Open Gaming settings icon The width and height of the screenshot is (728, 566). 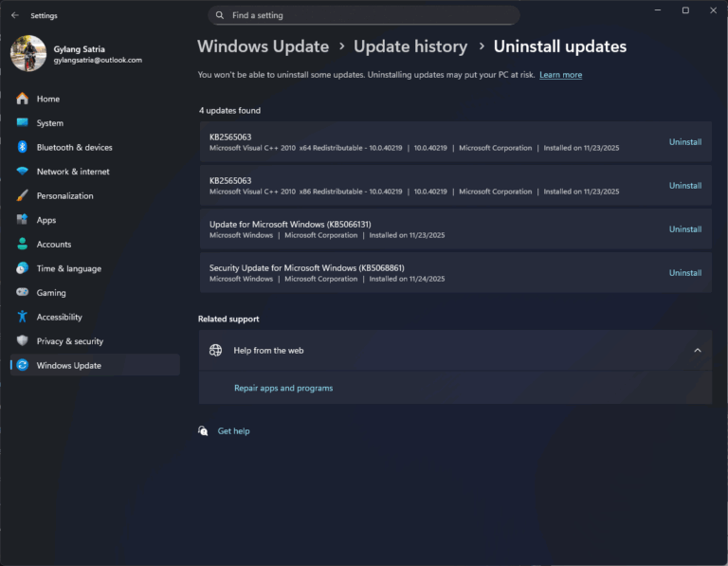[x=22, y=293]
